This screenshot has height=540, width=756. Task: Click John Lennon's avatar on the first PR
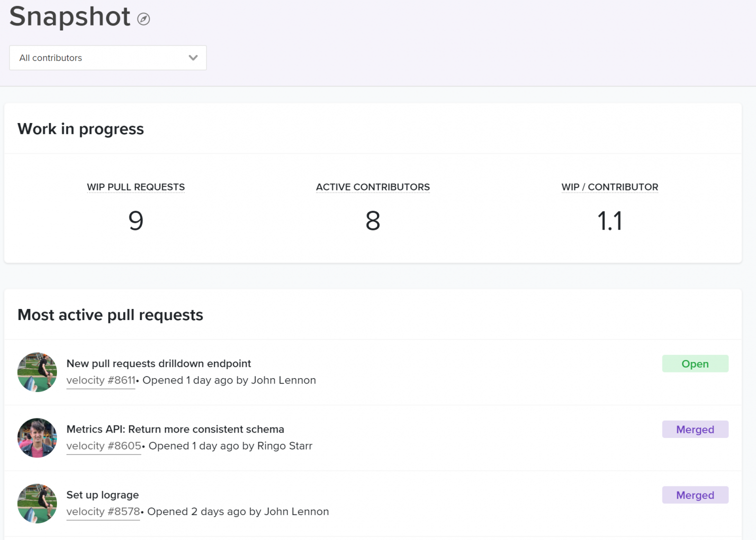[x=37, y=372]
